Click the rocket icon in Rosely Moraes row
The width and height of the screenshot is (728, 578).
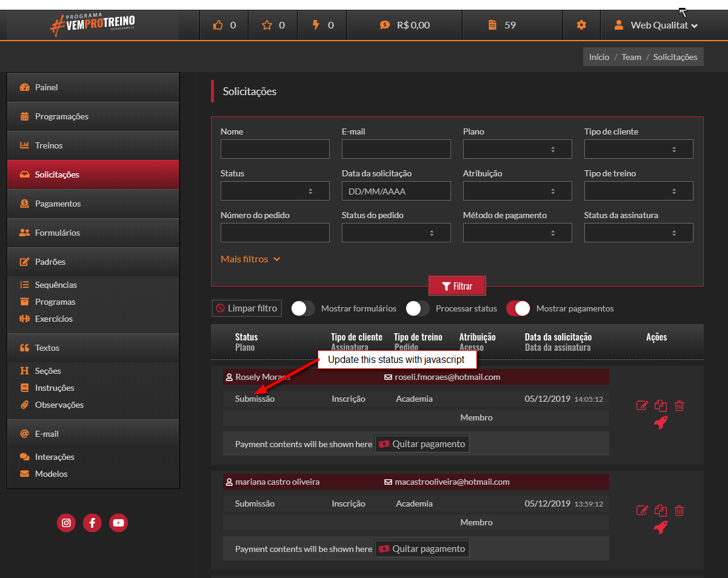point(661,423)
